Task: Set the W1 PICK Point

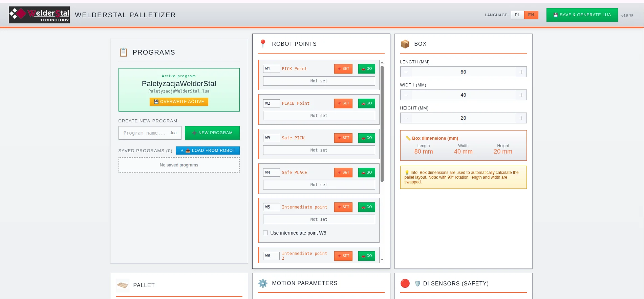Action: pyautogui.click(x=343, y=69)
